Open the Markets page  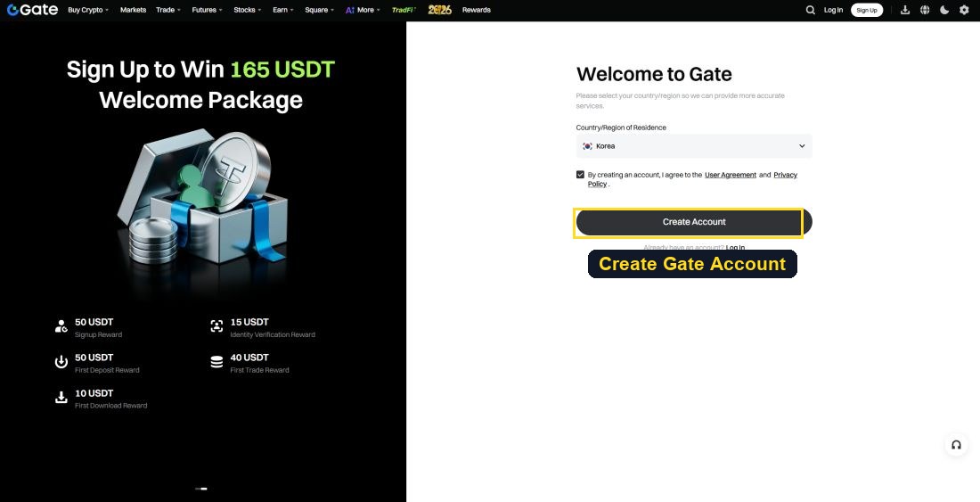pos(133,10)
